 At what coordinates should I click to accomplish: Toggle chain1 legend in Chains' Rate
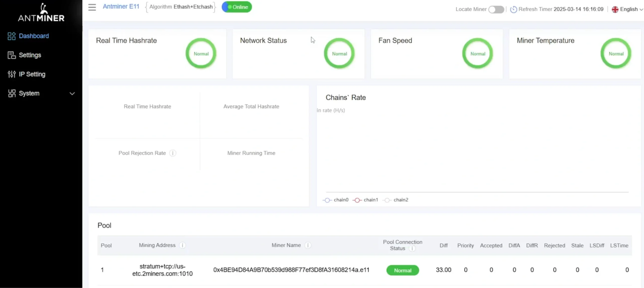coord(365,200)
